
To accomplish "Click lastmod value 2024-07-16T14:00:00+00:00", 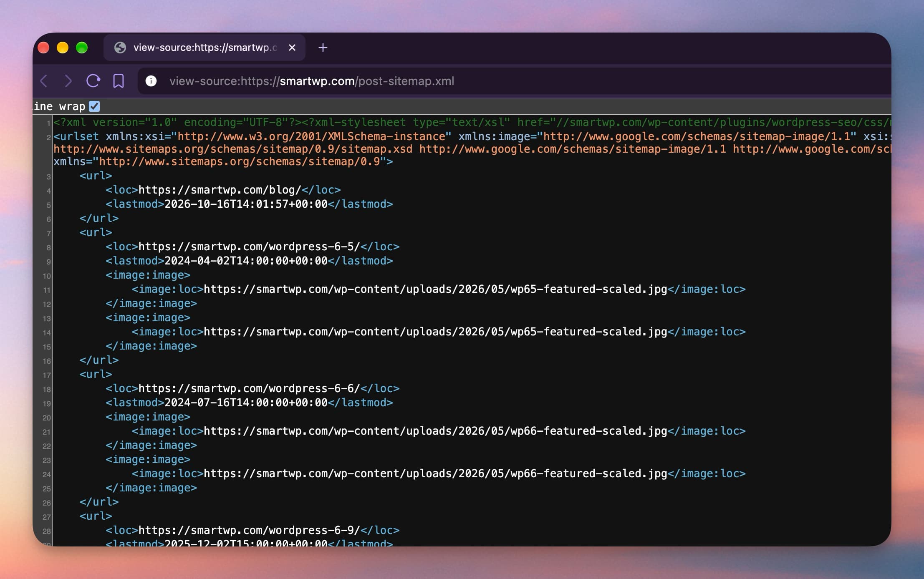I will tap(246, 403).
